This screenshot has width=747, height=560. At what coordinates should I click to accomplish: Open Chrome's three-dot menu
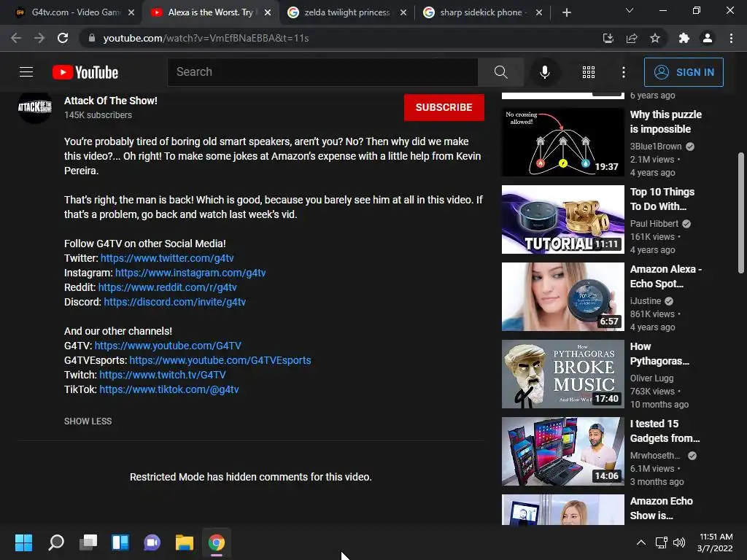pos(731,38)
